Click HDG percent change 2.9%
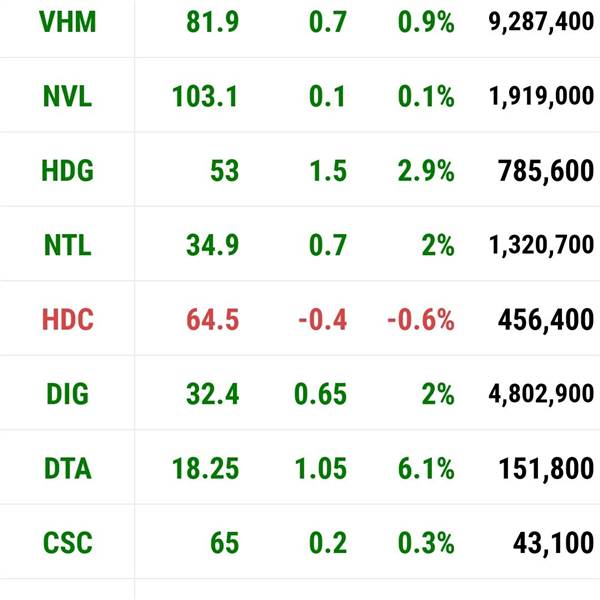Image resolution: width=600 pixels, height=600 pixels. (x=426, y=171)
